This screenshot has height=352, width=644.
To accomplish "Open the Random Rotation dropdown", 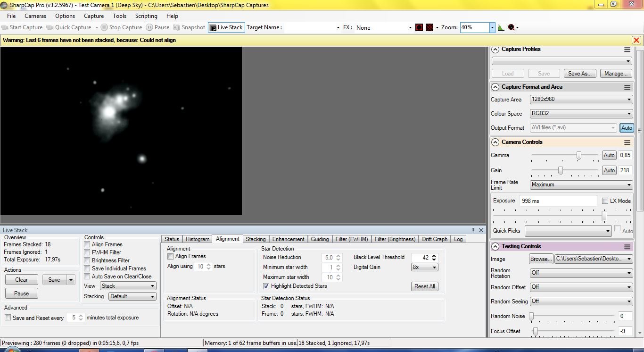I will point(581,273).
